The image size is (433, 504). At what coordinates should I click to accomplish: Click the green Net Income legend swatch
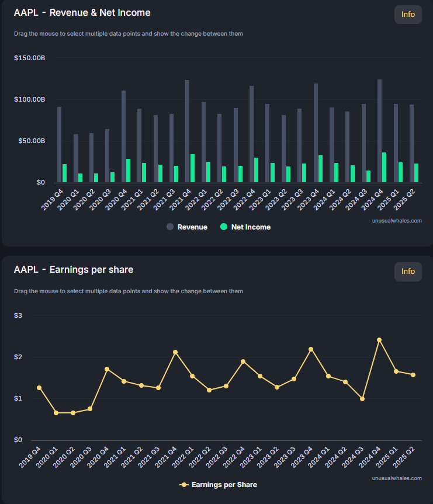pos(224,227)
